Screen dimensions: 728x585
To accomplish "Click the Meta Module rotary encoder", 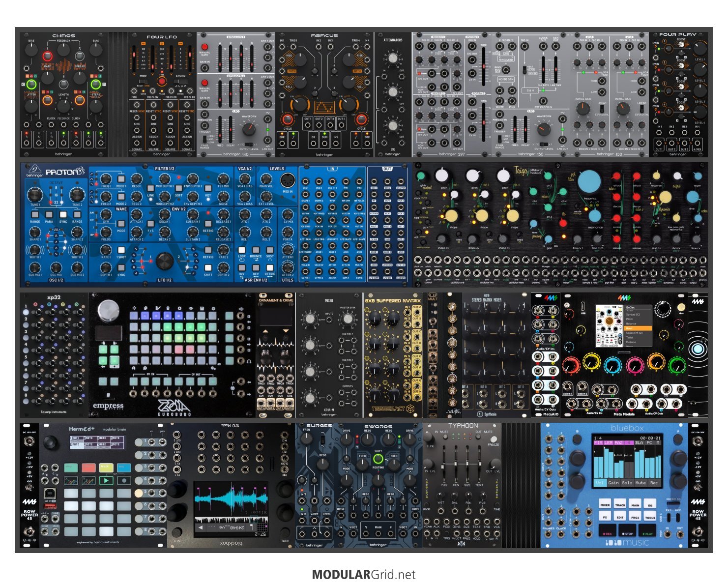I will pos(663,310).
